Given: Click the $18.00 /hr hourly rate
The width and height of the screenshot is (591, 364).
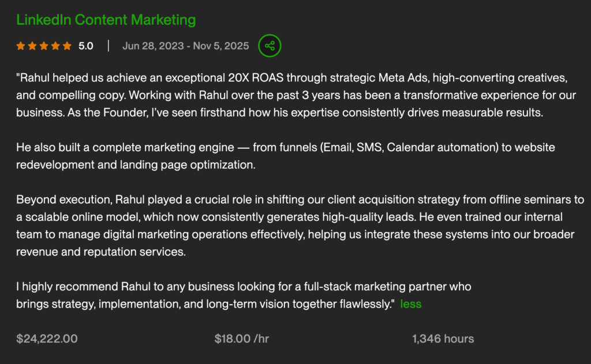Looking at the screenshot, I should click(241, 339).
